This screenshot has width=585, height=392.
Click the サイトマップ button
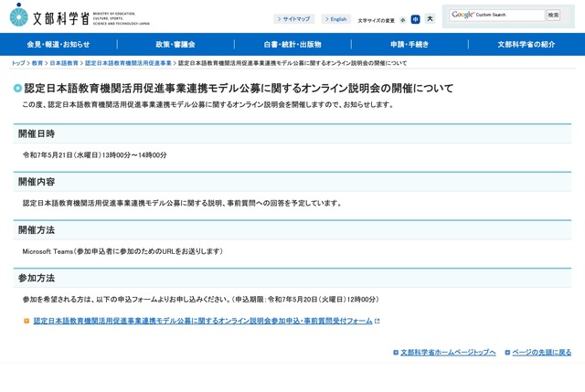[x=293, y=18]
